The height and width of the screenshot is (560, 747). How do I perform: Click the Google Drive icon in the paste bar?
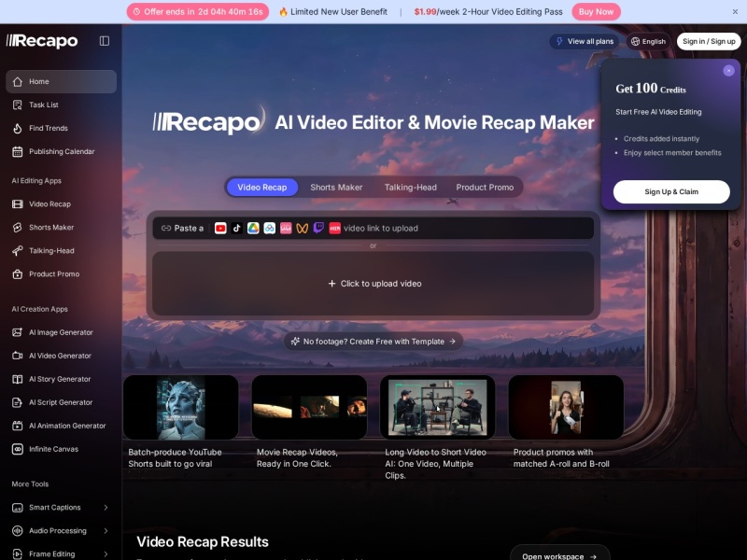coord(253,228)
